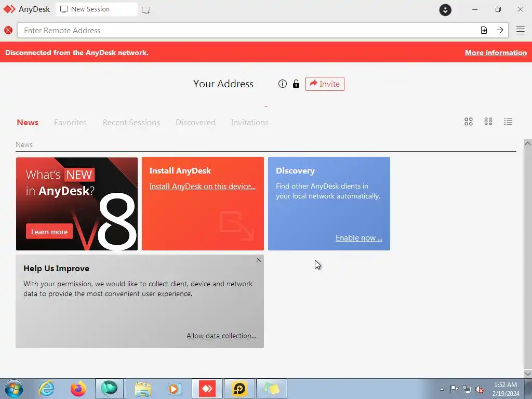Click the round dark download arrow icon in title bar

point(445,10)
